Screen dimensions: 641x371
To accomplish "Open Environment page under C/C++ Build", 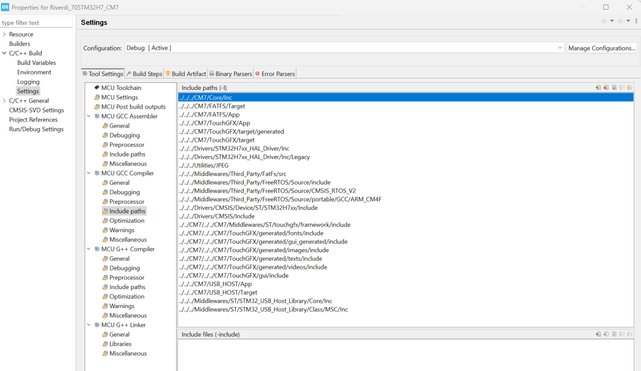I will tap(34, 72).
